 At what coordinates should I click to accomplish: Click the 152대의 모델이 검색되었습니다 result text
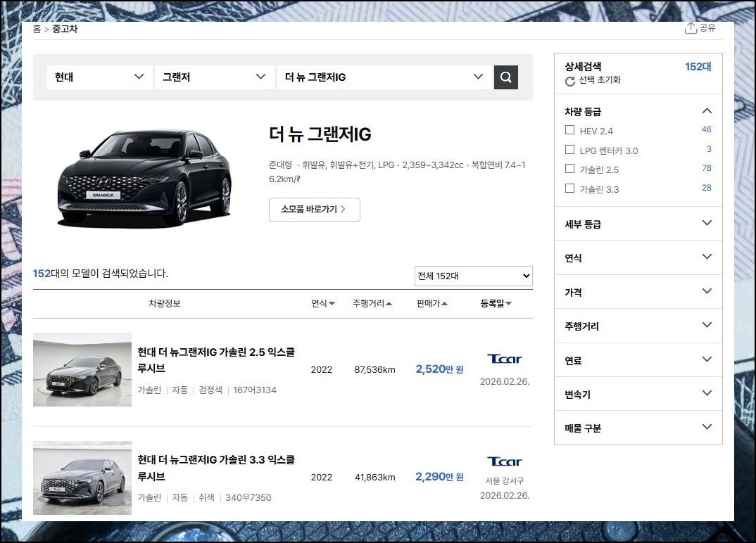tap(100, 273)
